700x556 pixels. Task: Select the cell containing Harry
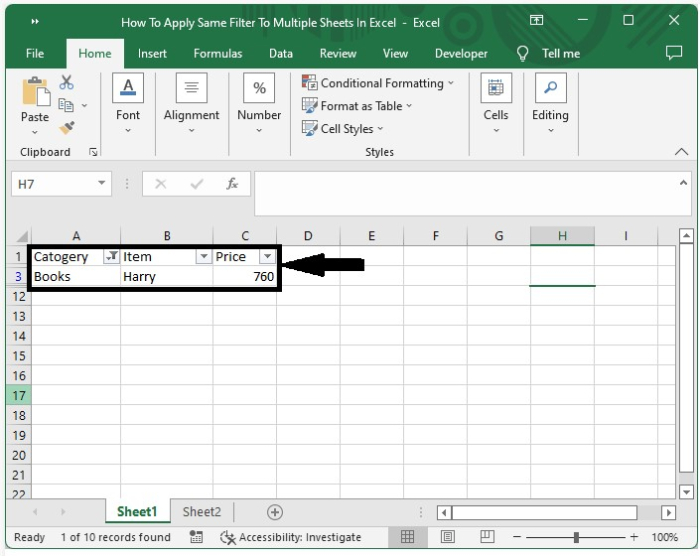click(167, 276)
